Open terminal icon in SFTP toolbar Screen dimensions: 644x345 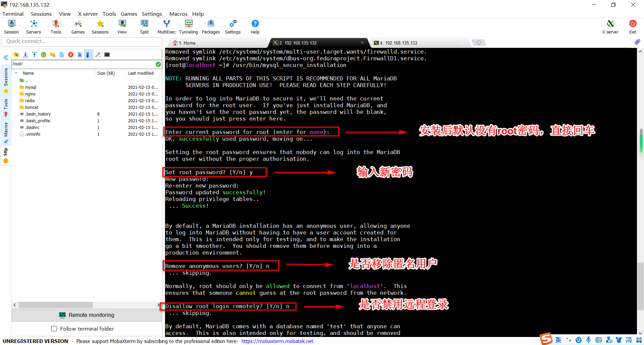(107, 55)
